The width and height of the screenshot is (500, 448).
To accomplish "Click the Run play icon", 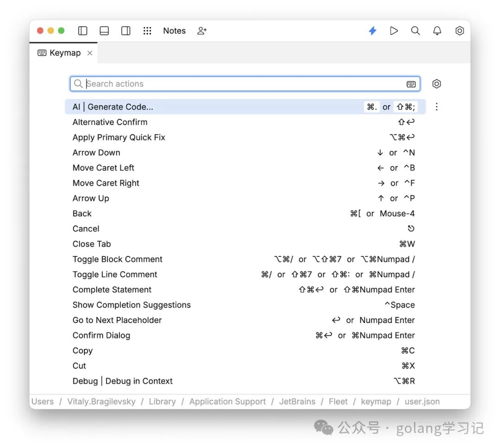I will [394, 31].
